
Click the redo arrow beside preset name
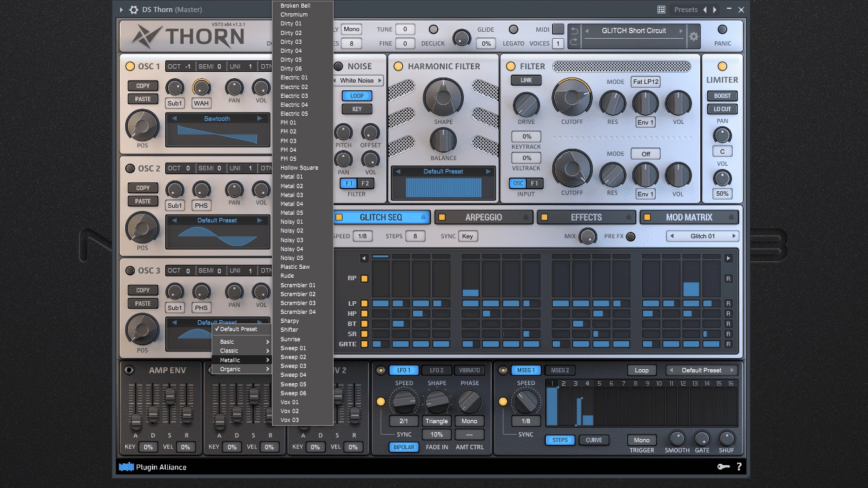pos(574,42)
